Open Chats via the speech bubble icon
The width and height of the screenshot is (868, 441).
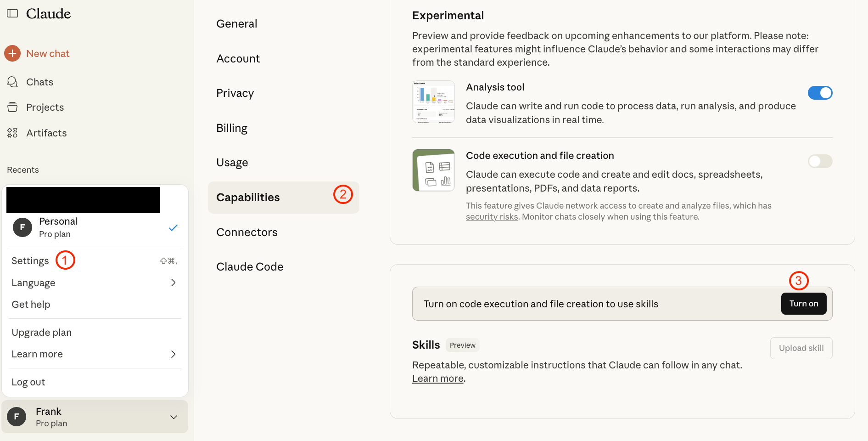point(12,82)
